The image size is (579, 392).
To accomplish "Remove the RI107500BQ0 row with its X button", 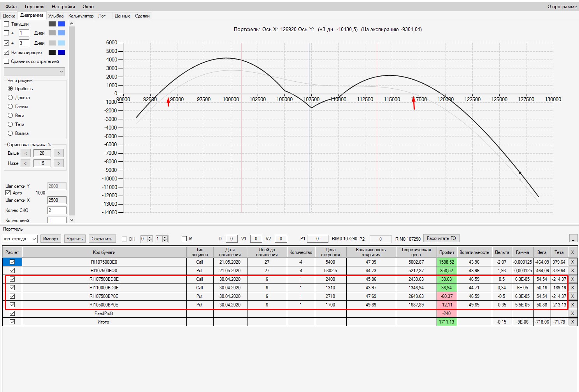I will click(572, 271).
